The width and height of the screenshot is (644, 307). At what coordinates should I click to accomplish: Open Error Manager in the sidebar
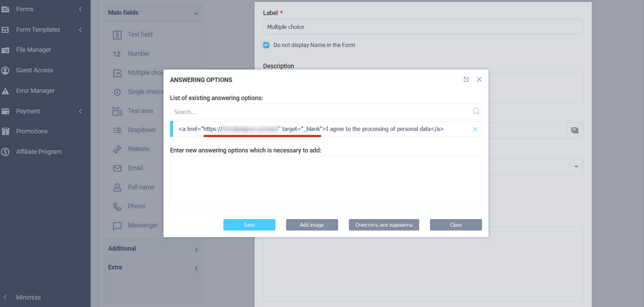[36, 91]
